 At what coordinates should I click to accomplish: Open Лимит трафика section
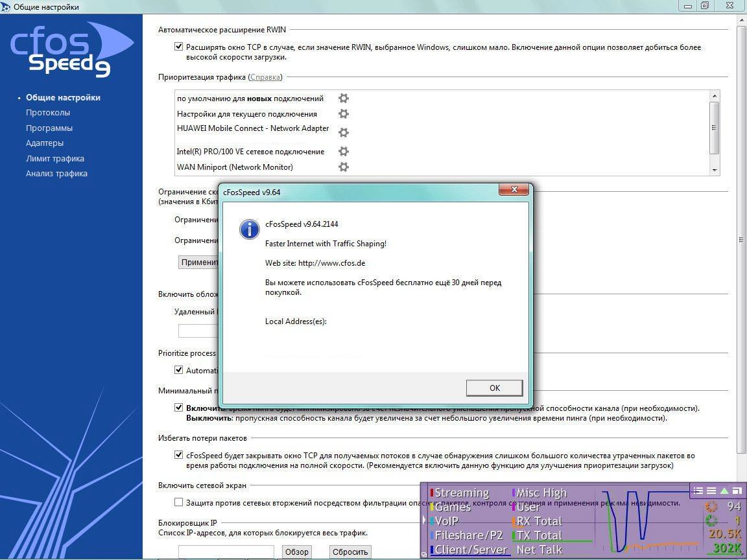click(x=54, y=159)
